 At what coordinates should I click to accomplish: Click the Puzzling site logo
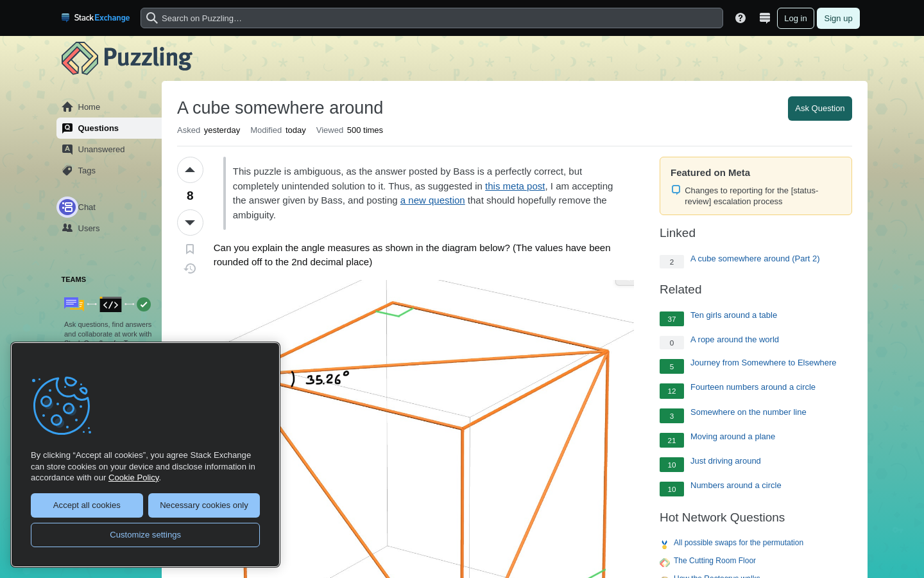(x=127, y=58)
